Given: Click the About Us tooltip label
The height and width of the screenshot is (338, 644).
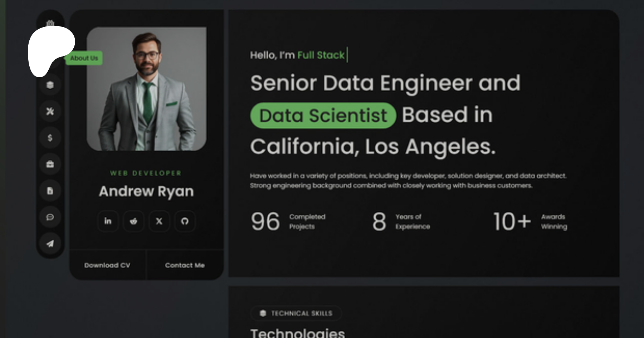Looking at the screenshot, I should 84,58.
